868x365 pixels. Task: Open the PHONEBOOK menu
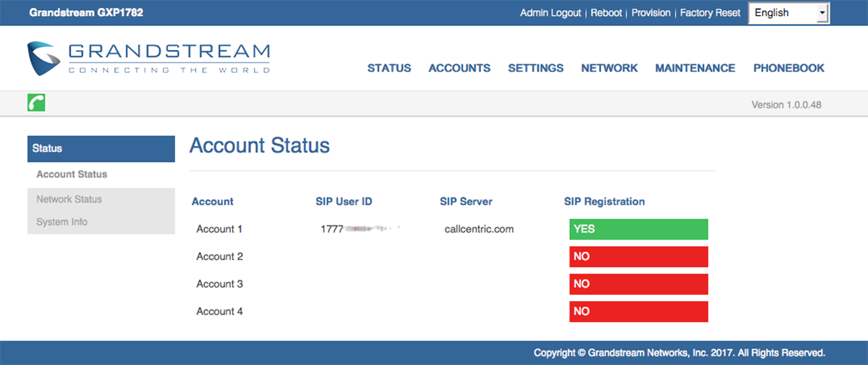tap(788, 68)
